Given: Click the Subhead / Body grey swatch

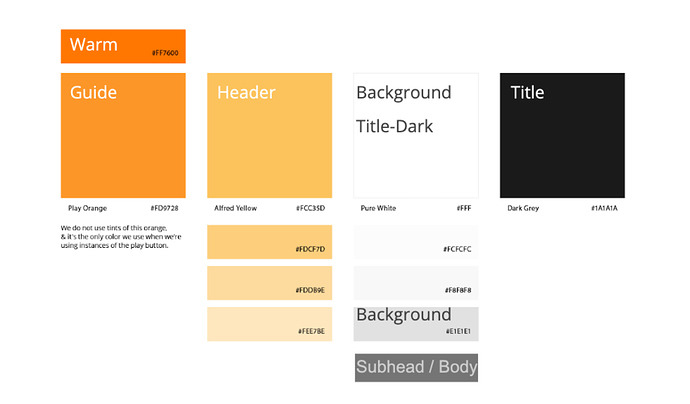Looking at the screenshot, I should (416, 367).
